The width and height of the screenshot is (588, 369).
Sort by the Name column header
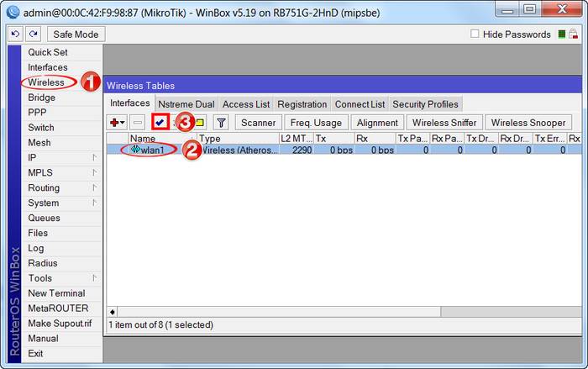pyautogui.click(x=160, y=138)
